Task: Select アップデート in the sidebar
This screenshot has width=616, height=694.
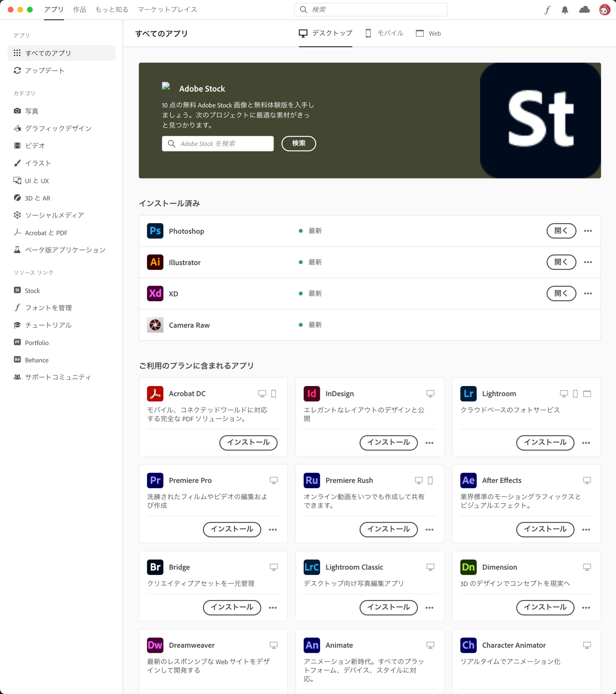Action: point(45,70)
